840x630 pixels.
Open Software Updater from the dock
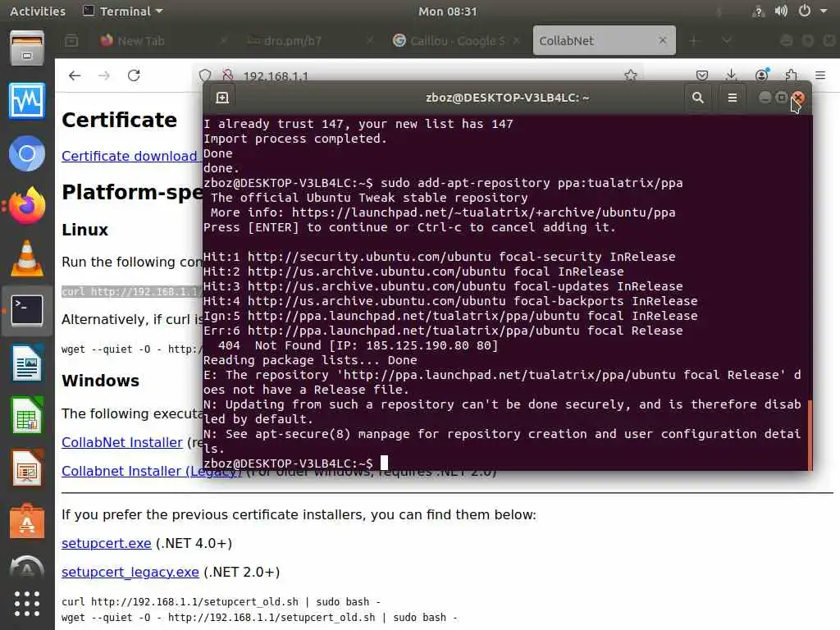click(x=27, y=568)
